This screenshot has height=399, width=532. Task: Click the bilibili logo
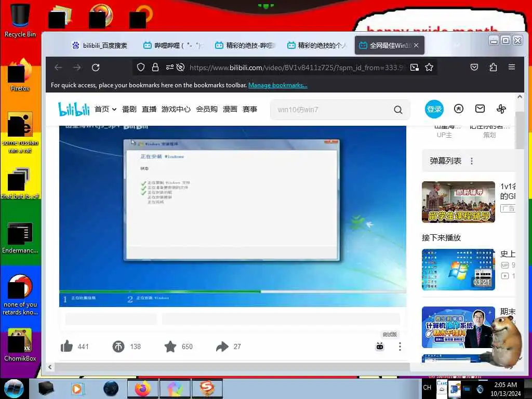click(x=74, y=109)
